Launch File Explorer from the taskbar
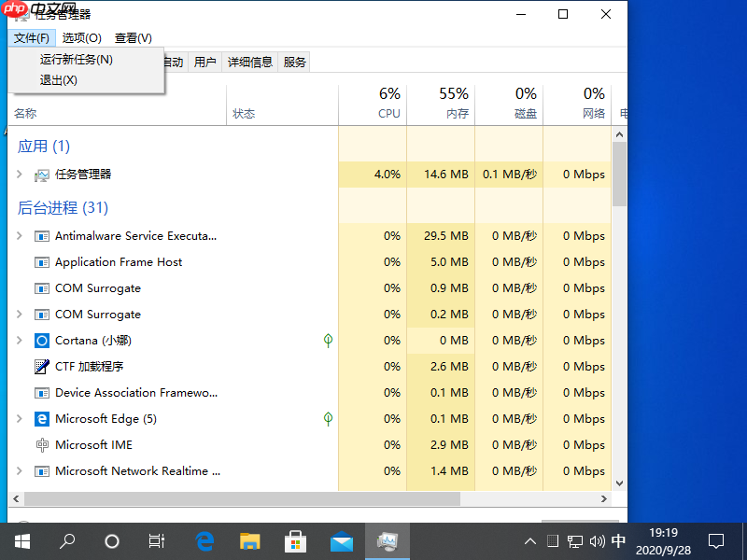Image resolution: width=747 pixels, height=560 pixels. pos(249,541)
